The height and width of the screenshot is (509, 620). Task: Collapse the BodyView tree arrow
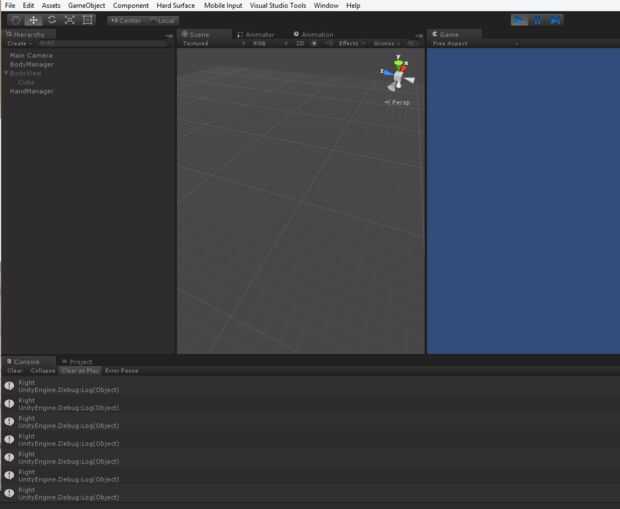(6, 73)
